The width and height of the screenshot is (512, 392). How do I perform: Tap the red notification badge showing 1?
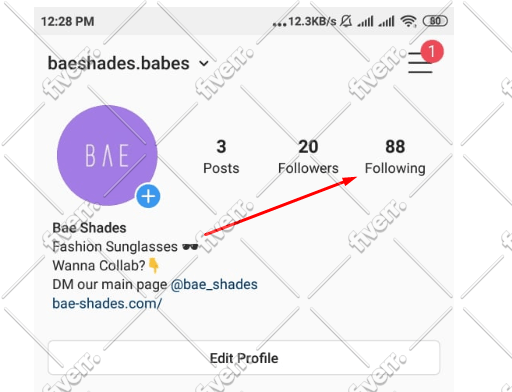coord(432,52)
